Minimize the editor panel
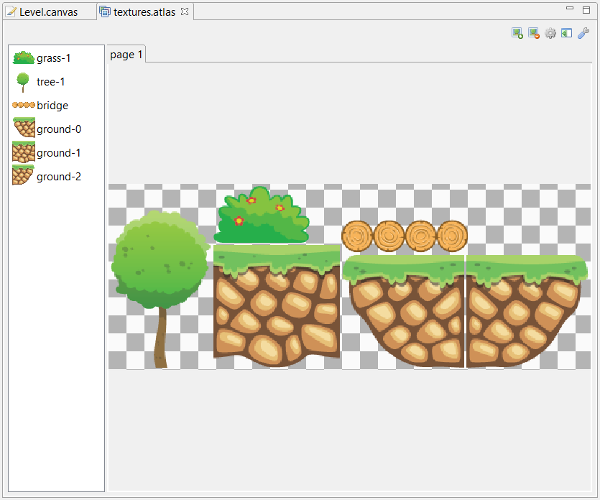This screenshot has height=500, width=600. click(569, 8)
